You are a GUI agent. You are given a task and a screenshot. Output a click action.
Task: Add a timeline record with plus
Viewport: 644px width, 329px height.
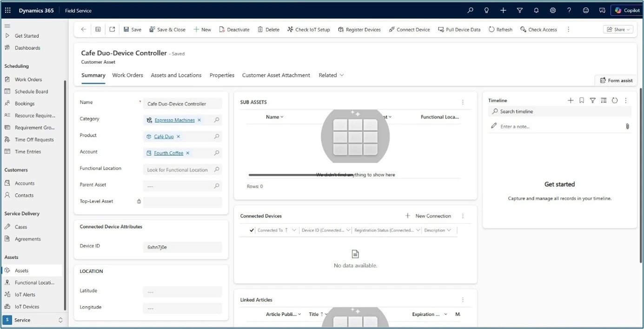pos(571,100)
